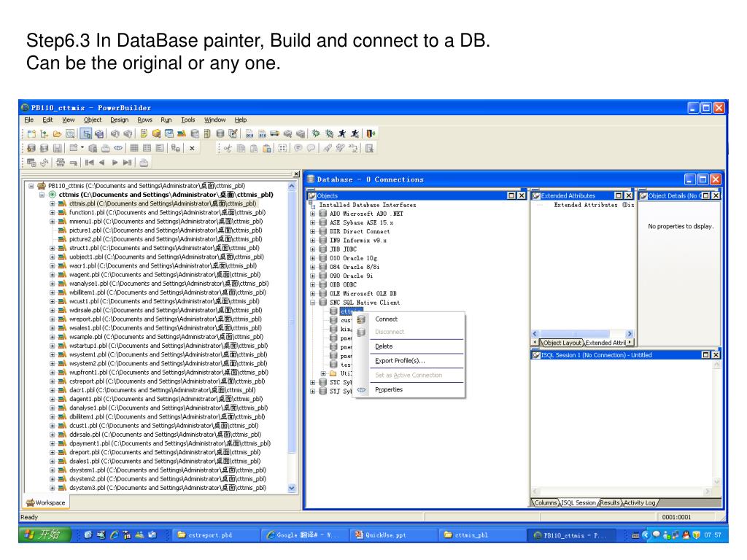Image resolution: width=747 pixels, height=560 pixels.
Task: Click the First record navigation icon
Action: pyautogui.click(x=89, y=163)
